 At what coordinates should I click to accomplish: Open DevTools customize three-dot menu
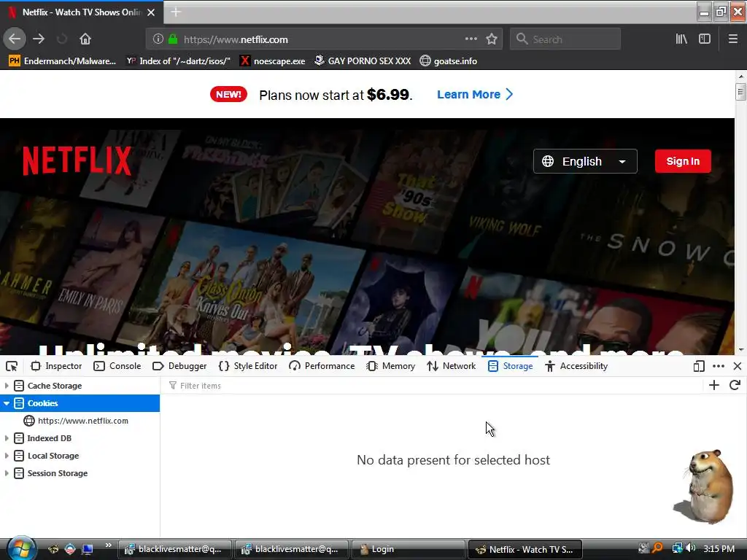pos(718,366)
